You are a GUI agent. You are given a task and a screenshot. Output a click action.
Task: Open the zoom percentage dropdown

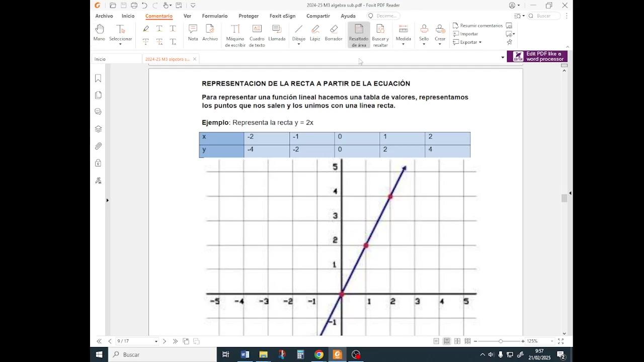552,341
